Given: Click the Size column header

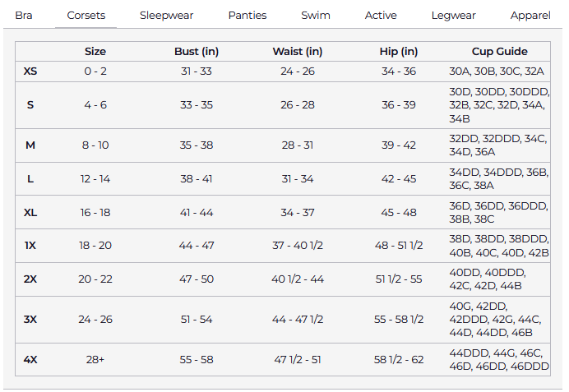Looking at the screenshot, I should coord(95,51).
